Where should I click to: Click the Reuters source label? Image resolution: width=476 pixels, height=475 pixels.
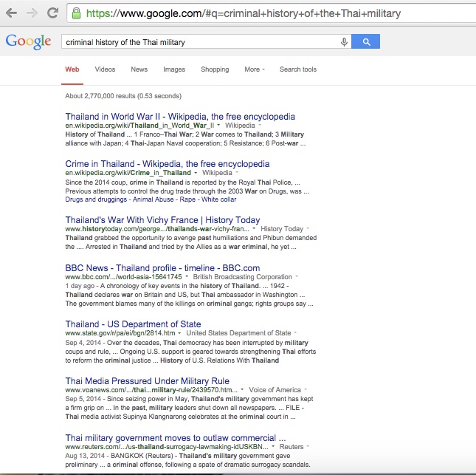pyautogui.click(x=292, y=447)
